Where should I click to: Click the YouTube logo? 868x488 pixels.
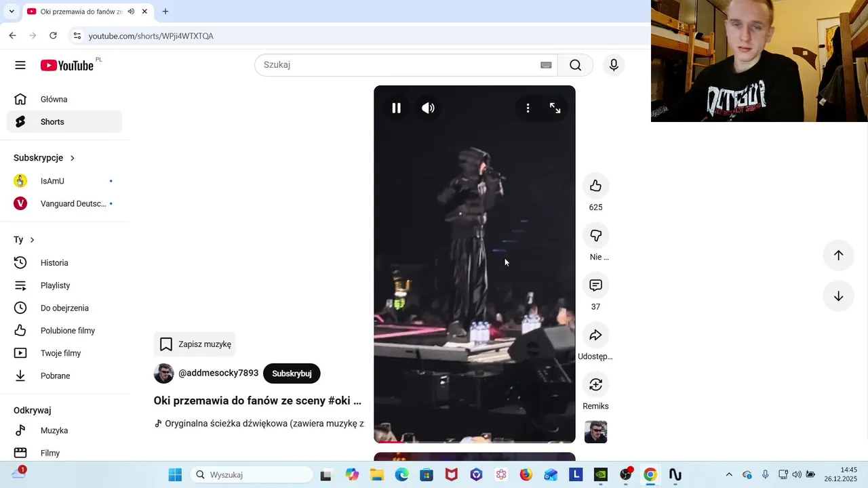tap(66, 65)
